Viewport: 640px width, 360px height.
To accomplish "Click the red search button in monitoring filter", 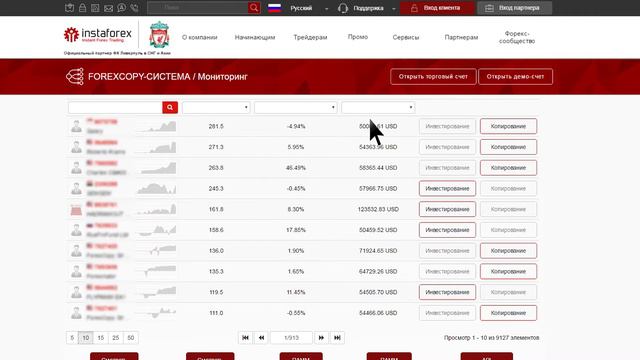I will click(x=170, y=107).
